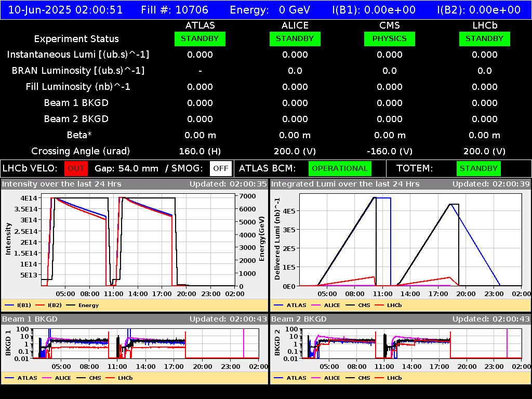The width and height of the screenshot is (532, 399).
Task: Click the Energy 0 GeV readout
Action: [x=270, y=10]
